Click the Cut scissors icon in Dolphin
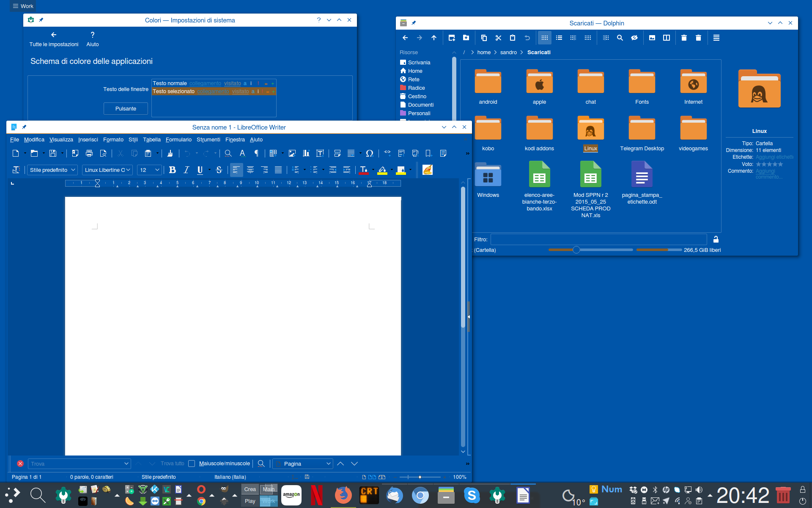This screenshot has width=812, height=508. (x=498, y=38)
